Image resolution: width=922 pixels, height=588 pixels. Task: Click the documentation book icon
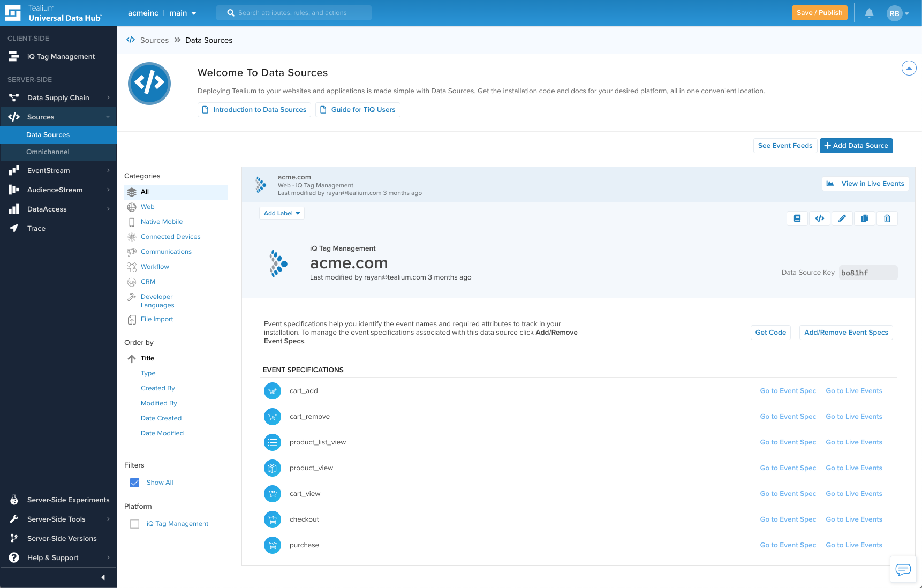[x=797, y=218]
